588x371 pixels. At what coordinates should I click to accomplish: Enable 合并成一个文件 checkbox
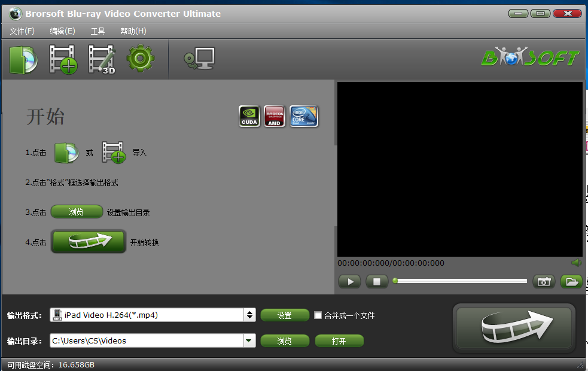click(318, 315)
